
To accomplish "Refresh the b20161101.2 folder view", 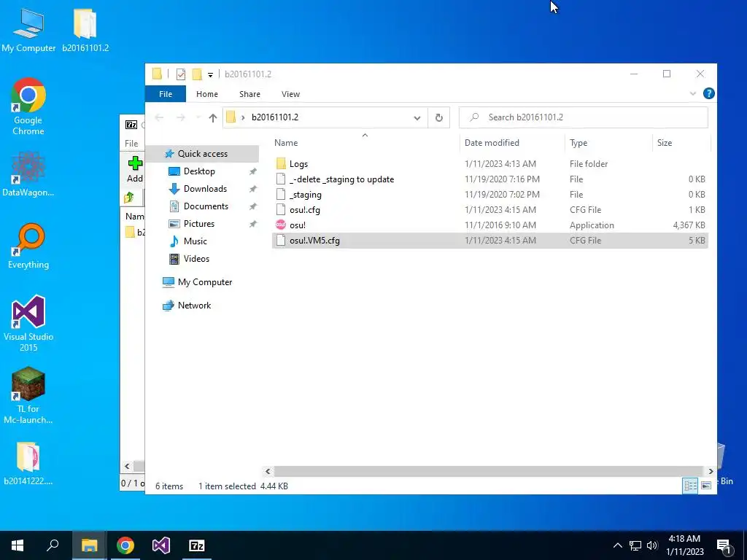I will (438, 117).
